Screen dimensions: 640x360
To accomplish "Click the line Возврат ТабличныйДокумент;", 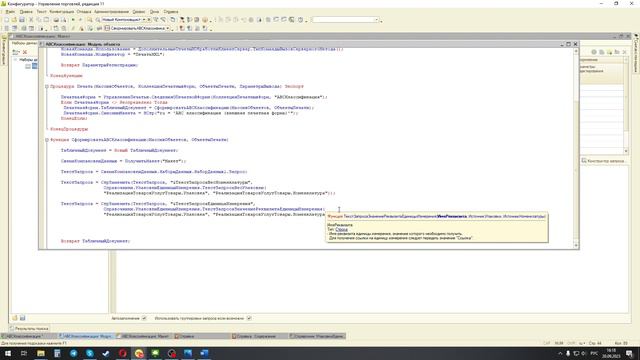I will pyautogui.click(x=95, y=241).
